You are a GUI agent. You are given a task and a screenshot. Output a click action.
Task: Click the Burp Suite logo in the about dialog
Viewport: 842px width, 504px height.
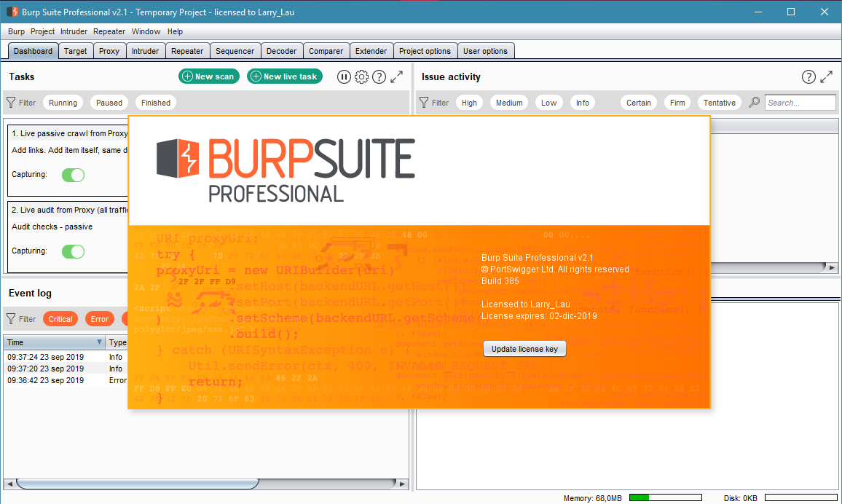[286, 170]
